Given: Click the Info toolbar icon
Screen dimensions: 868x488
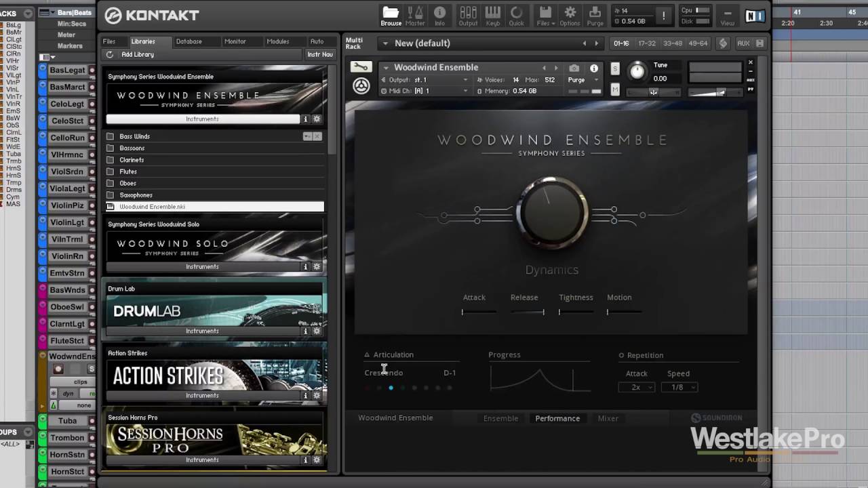Looking at the screenshot, I should point(439,16).
